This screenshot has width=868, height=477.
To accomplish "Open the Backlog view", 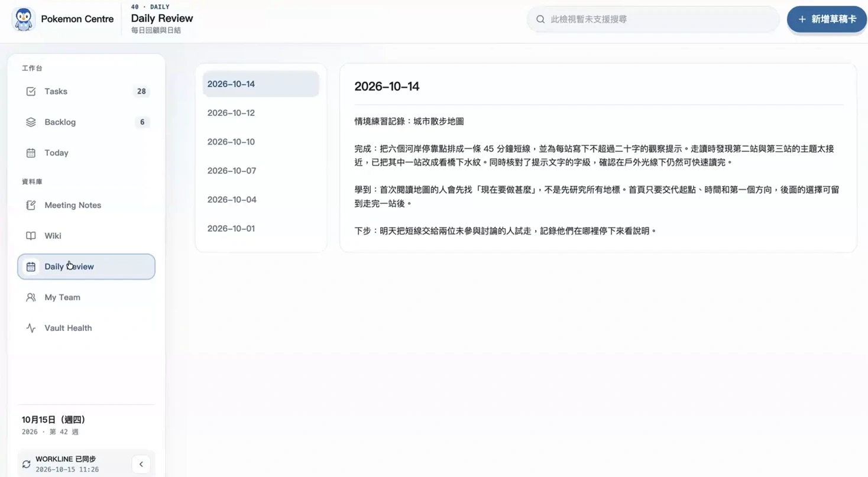I will point(86,122).
